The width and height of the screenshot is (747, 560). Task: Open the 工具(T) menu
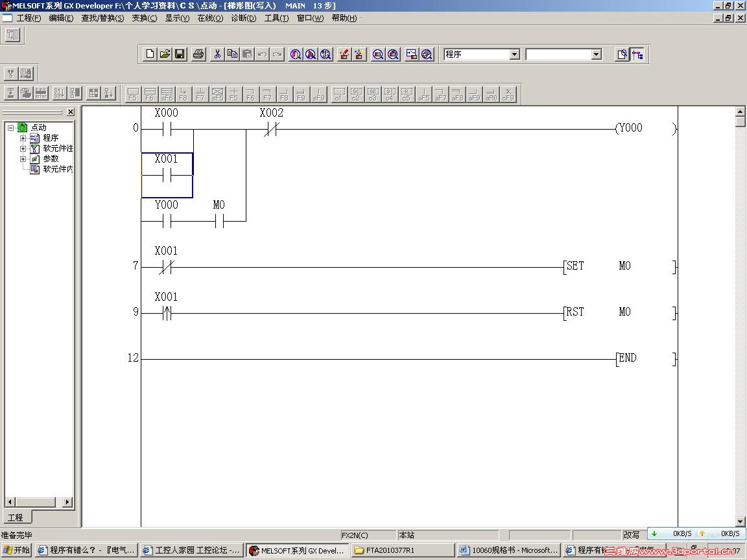coord(276,18)
